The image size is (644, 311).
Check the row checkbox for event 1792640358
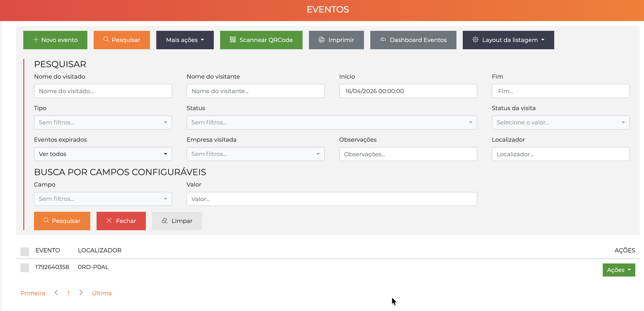pos(25,268)
